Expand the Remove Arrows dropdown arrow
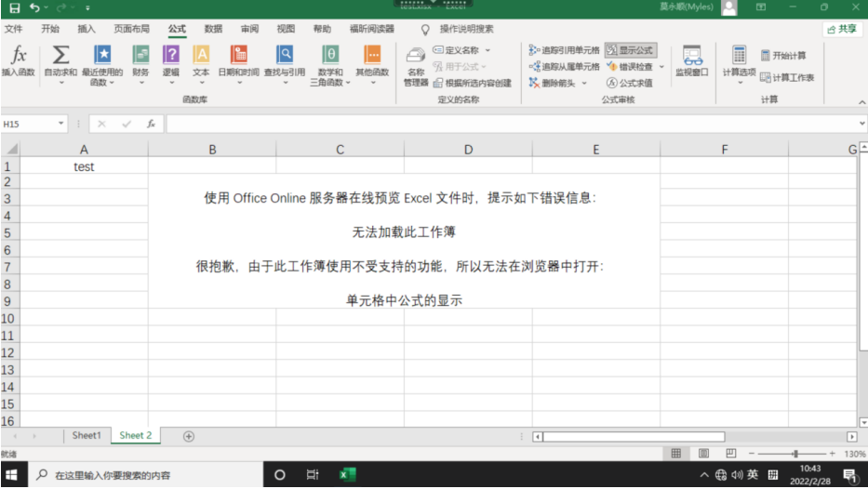868x489 pixels. coord(584,83)
